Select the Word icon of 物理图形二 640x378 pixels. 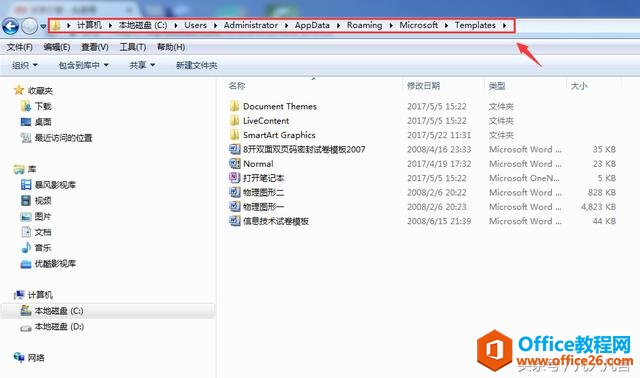point(235,192)
